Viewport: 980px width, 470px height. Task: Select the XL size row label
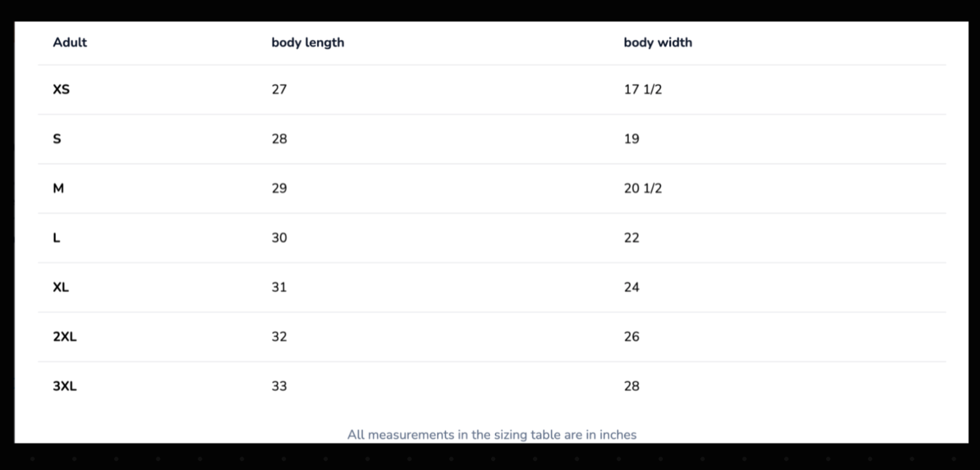60,287
